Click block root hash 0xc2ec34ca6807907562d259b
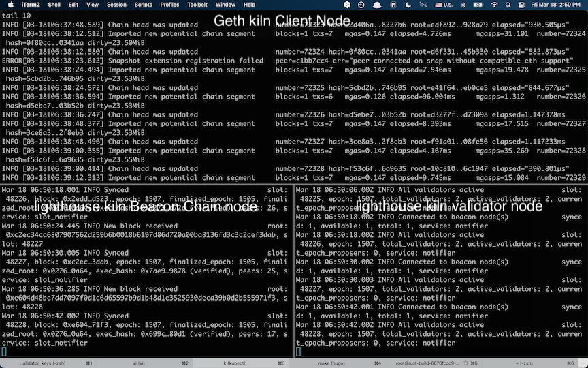This screenshot has width=588, height=368. point(142,235)
